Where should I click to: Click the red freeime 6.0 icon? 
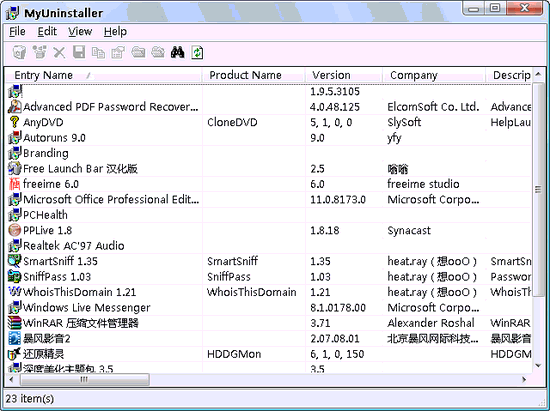coord(14,184)
